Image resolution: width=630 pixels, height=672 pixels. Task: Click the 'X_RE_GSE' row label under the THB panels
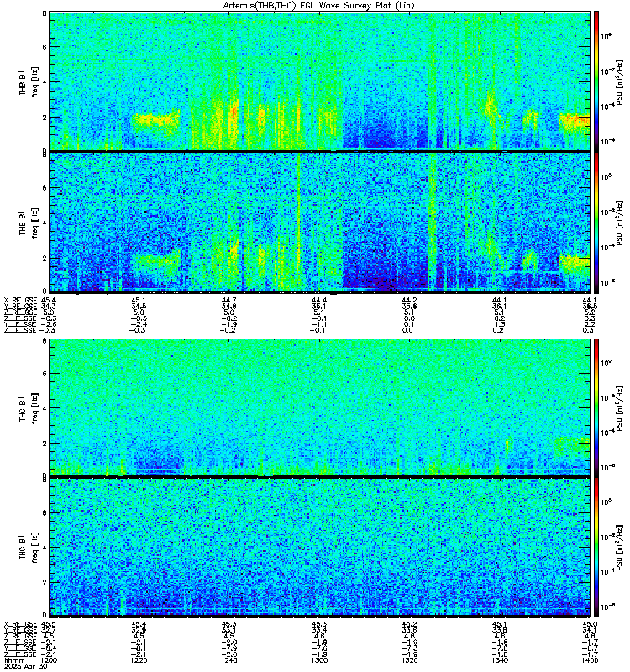pyautogui.click(x=20, y=300)
